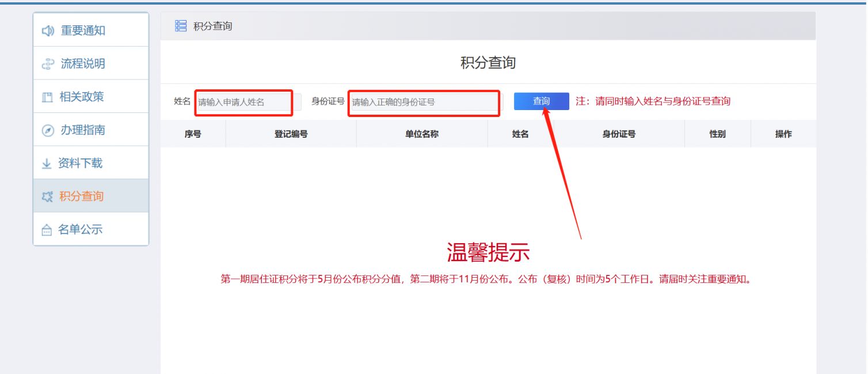This screenshot has height=374, width=868.
Task: Click the book icon beside 相关政策
Action: tap(47, 97)
